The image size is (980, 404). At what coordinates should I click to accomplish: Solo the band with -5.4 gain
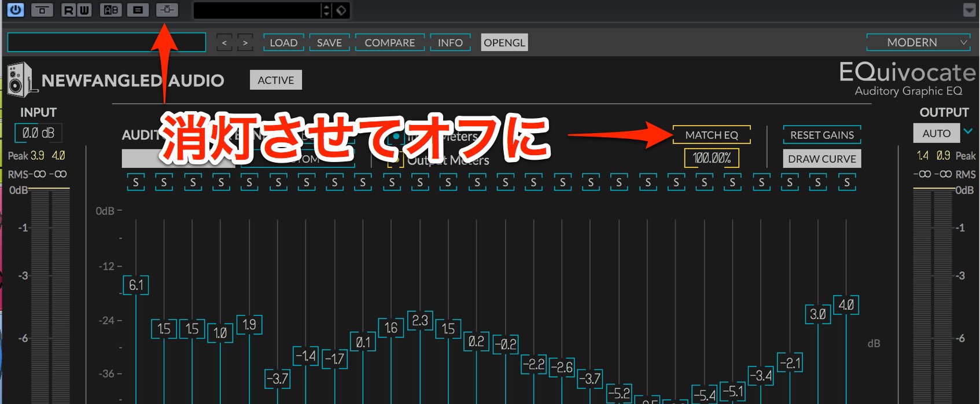coord(704,183)
